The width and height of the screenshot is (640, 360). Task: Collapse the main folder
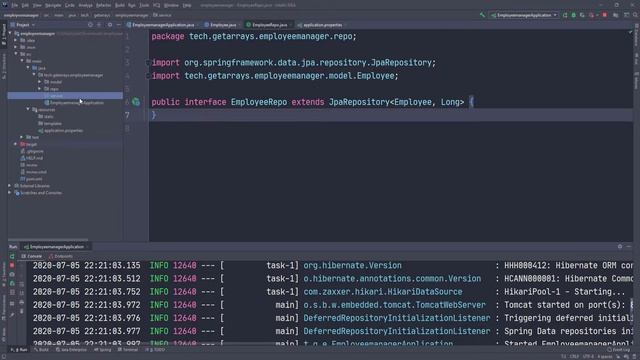[x=22, y=61]
